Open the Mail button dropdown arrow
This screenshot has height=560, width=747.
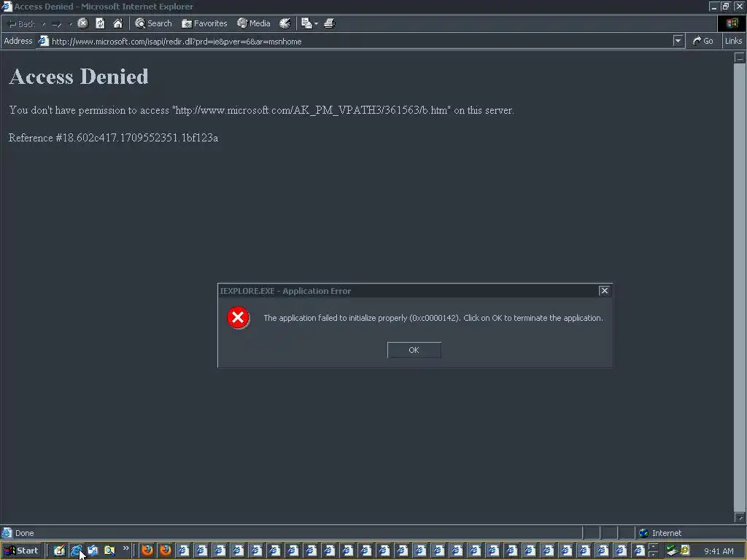tap(316, 24)
